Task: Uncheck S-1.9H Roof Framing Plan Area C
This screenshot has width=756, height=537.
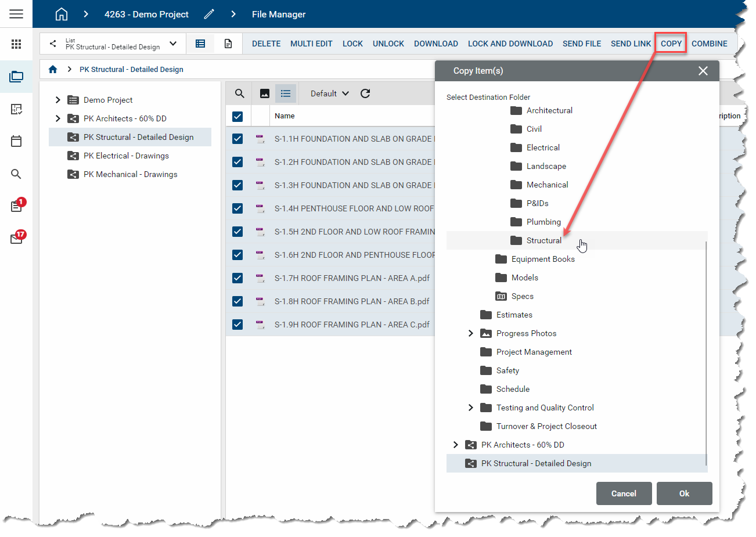Action: 237,325
